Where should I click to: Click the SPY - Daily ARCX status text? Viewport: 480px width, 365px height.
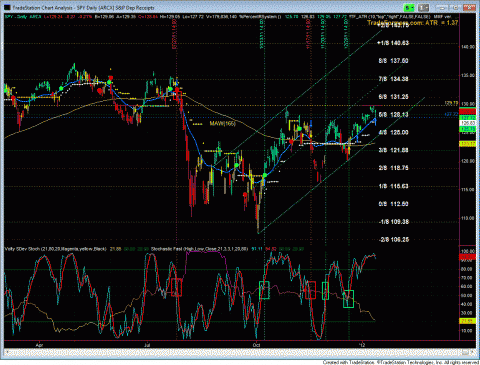pos(23,16)
